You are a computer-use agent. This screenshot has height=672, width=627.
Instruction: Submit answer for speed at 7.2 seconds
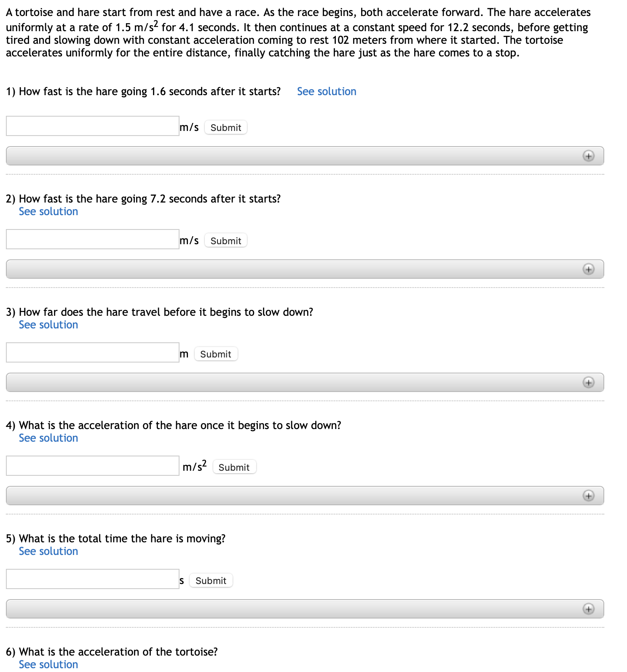[225, 241]
